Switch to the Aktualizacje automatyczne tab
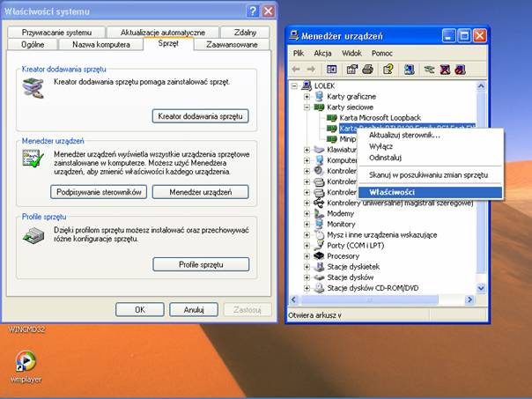This screenshot has width=532, height=399. pos(163,33)
